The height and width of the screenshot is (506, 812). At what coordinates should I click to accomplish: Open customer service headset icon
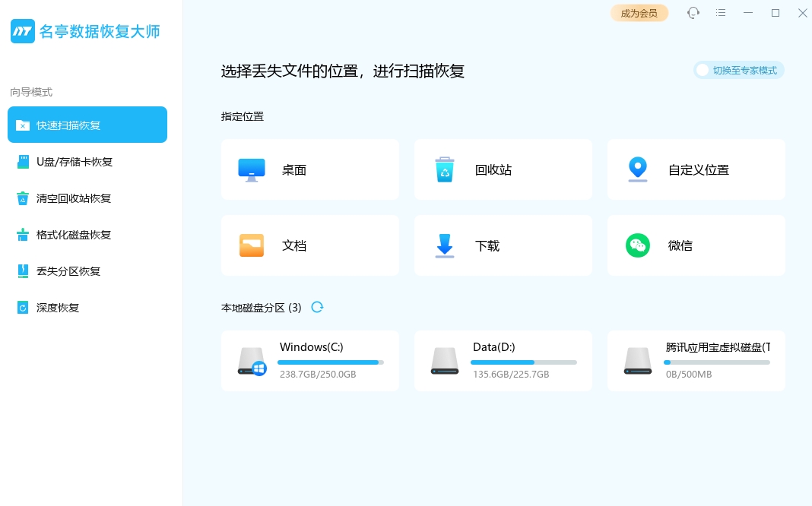click(693, 13)
